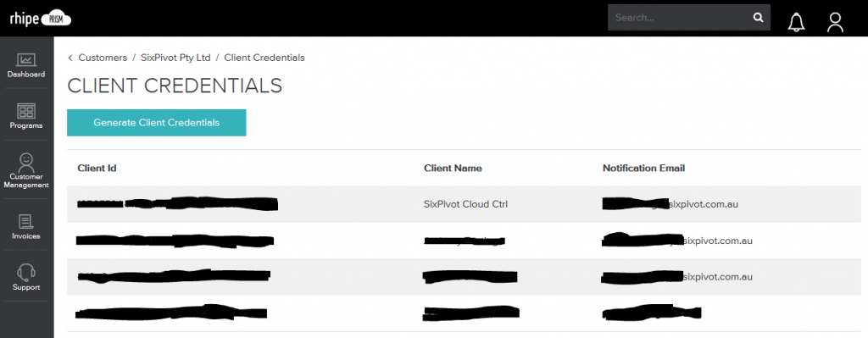Sort by Client Name column header

tap(453, 169)
